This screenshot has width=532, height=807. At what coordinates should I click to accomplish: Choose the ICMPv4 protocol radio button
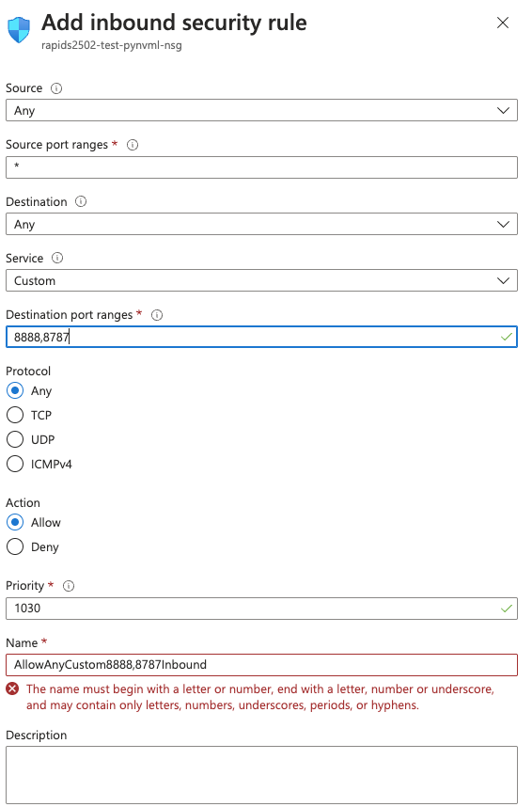(x=15, y=464)
